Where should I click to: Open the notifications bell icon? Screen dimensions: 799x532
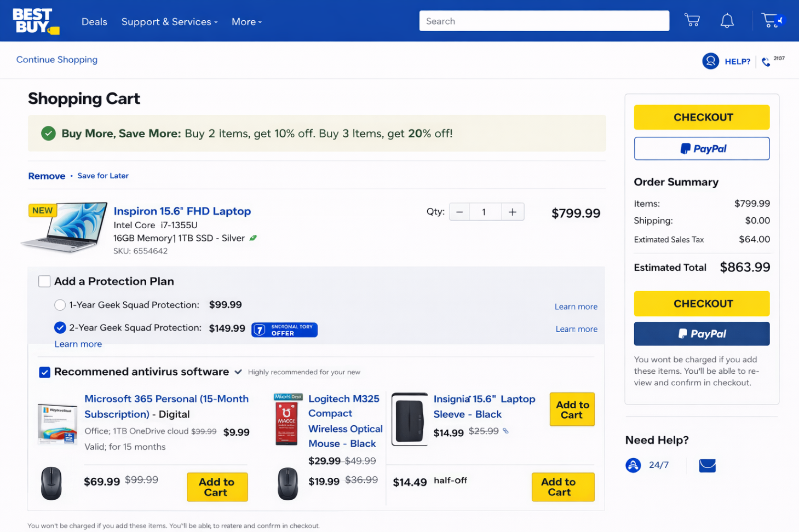click(727, 20)
